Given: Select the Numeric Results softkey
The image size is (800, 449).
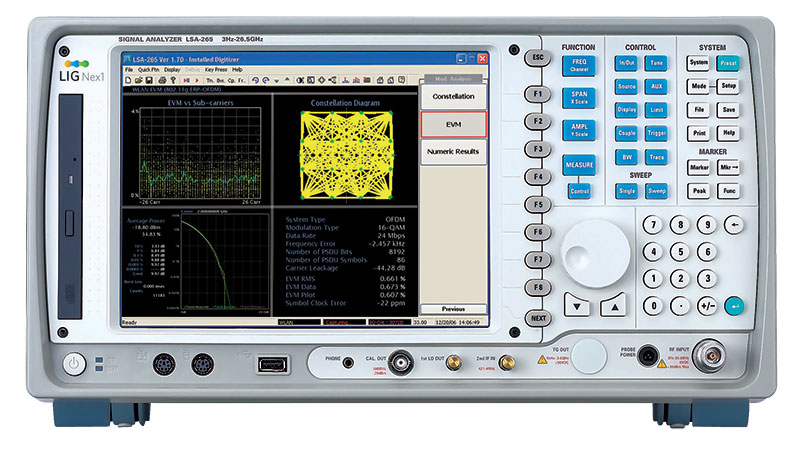Looking at the screenshot, I should [453, 152].
